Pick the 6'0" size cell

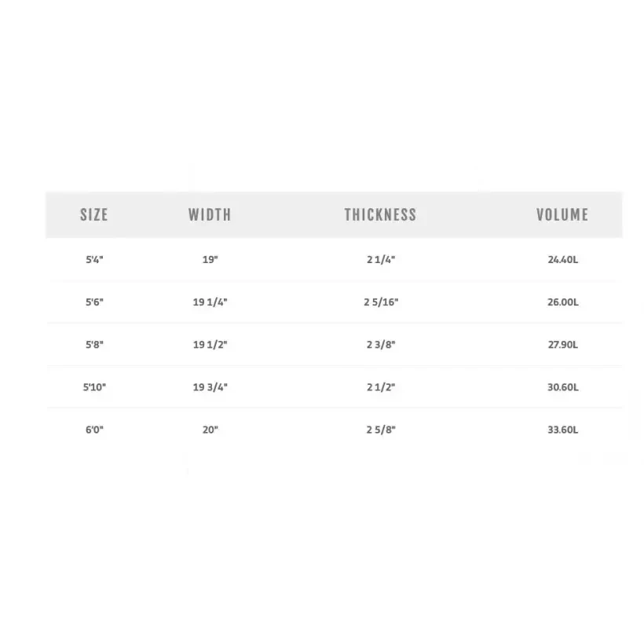(x=94, y=430)
